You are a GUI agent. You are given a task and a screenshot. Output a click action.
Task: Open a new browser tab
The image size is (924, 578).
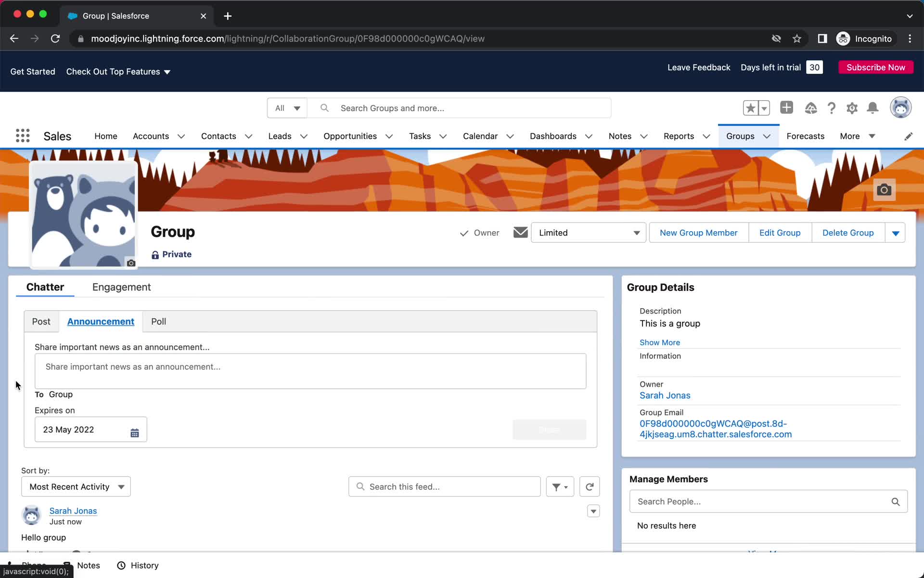click(228, 16)
